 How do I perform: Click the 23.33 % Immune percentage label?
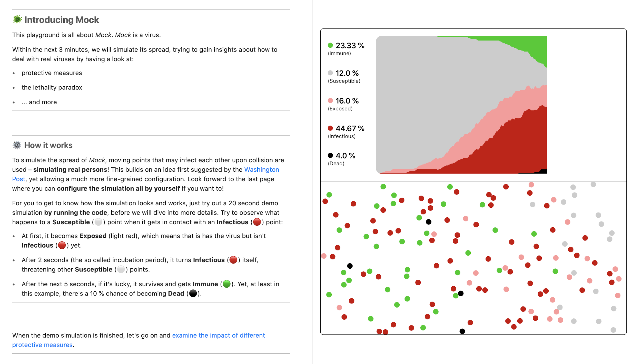pos(350,46)
